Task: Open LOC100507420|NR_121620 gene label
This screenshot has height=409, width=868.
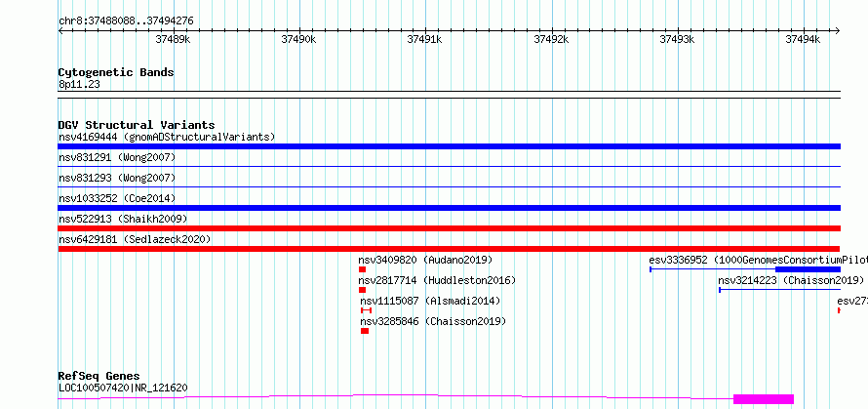Action: pyautogui.click(x=123, y=388)
